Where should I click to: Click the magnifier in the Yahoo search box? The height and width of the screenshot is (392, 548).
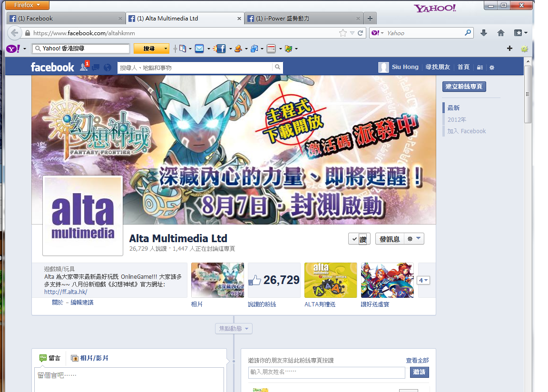[468, 33]
